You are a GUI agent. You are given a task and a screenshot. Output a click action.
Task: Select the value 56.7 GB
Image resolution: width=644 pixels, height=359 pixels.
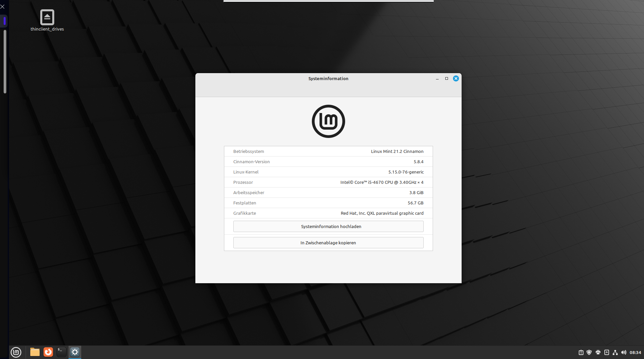416,203
